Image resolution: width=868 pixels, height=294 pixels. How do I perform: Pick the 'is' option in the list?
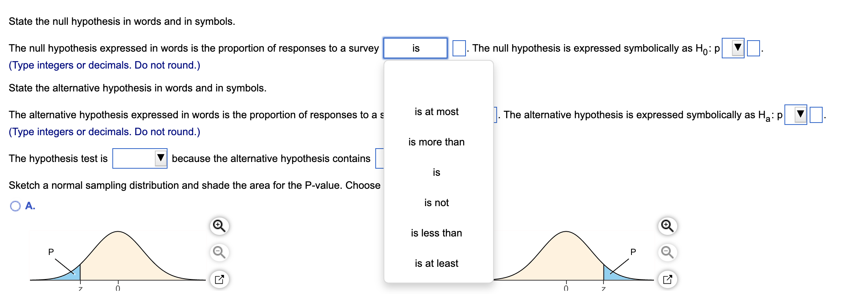pyautogui.click(x=437, y=173)
